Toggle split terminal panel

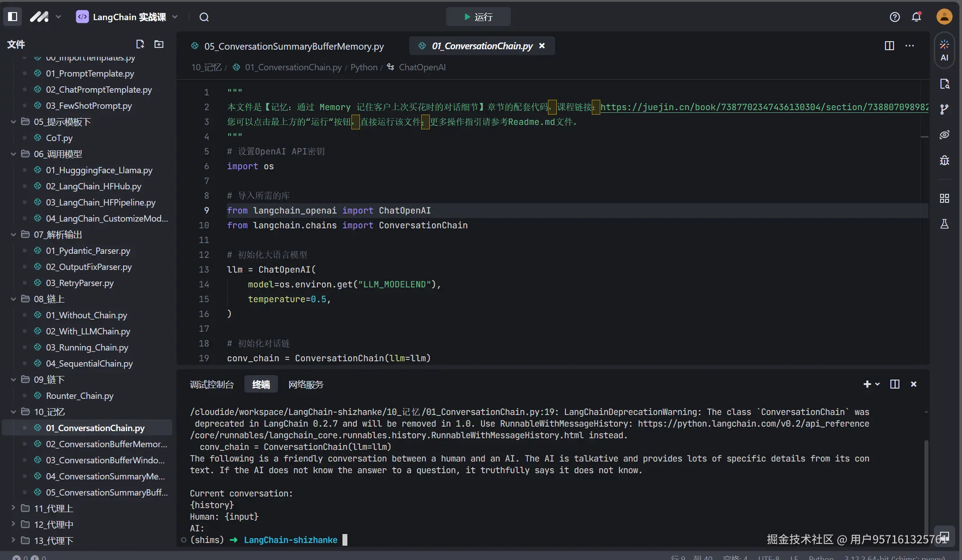click(x=894, y=384)
